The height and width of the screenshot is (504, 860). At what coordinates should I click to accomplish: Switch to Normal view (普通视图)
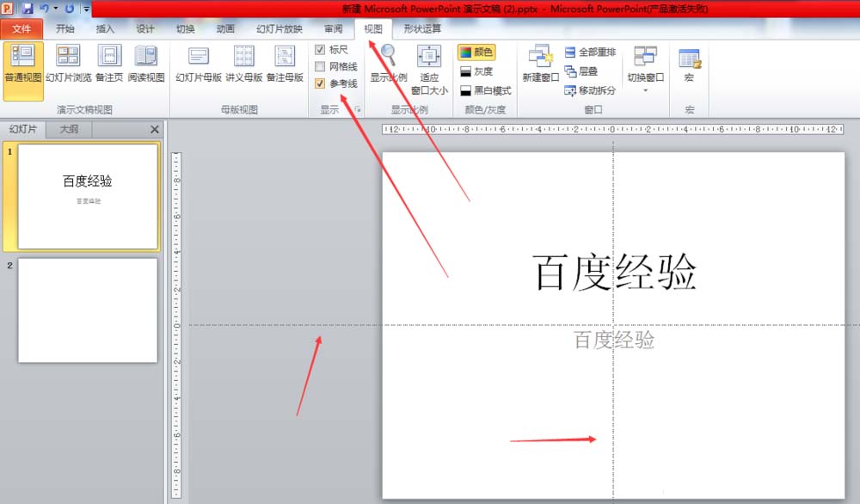pyautogui.click(x=23, y=71)
